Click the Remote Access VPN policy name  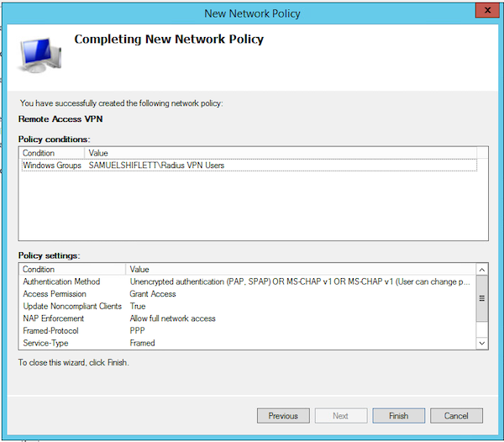pos(60,119)
